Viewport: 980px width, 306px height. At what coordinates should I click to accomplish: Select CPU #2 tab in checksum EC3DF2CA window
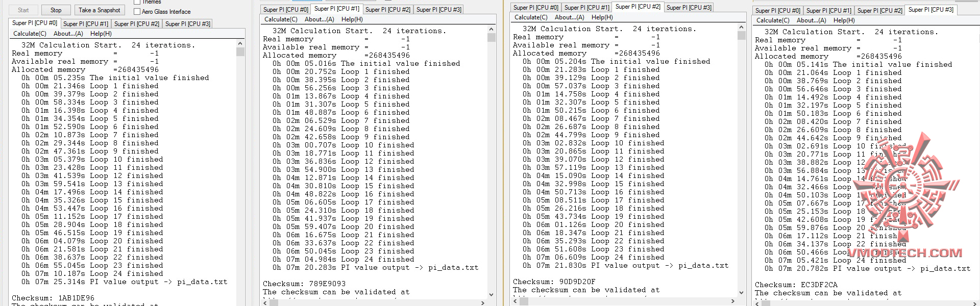coord(880,11)
